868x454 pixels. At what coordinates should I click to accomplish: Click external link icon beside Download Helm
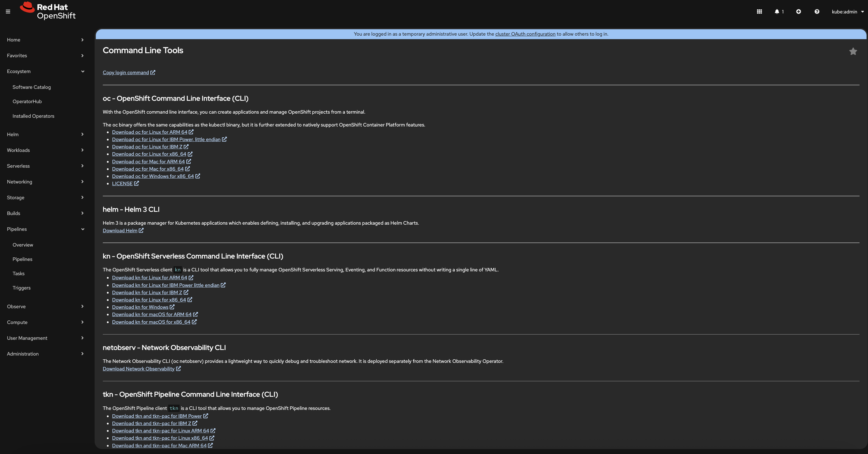tap(141, 231)
